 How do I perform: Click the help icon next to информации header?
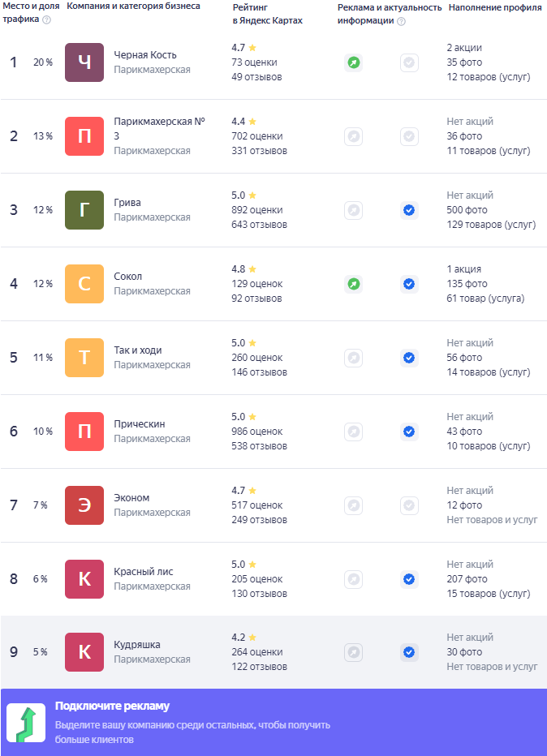click(x=401, y=21)
